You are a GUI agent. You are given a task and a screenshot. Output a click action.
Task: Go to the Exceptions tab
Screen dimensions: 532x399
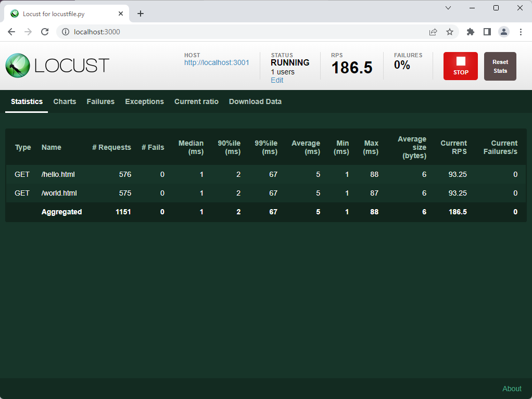coord(144,101)
